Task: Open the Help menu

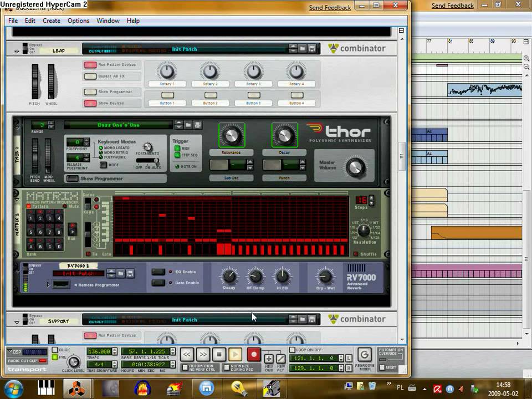Action: coord(133,21)
